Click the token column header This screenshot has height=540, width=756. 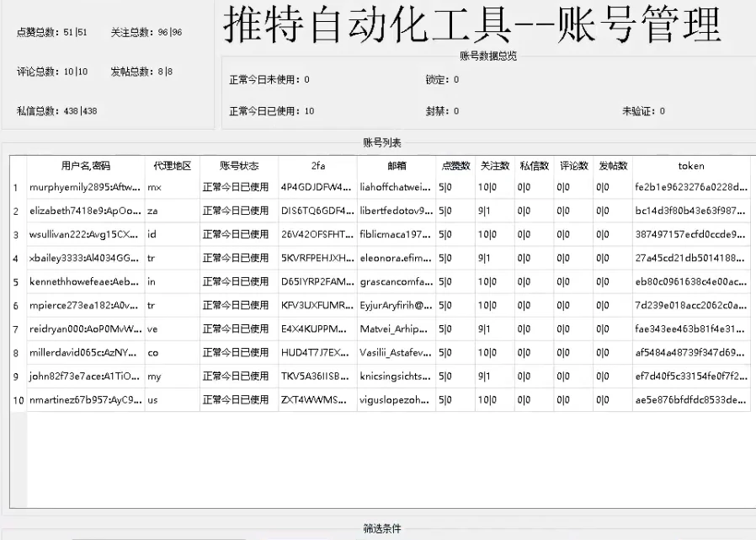coord(690,166)
